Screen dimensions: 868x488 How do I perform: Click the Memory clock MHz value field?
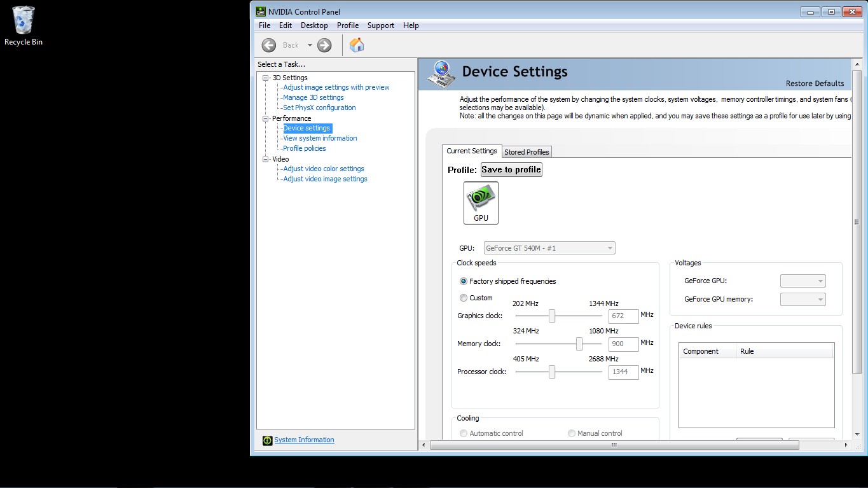[x=623, y=344]
